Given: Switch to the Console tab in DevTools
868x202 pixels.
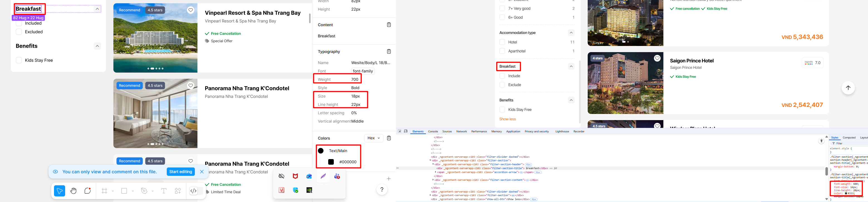Looking at the screenshot, I should pos(433,132).
